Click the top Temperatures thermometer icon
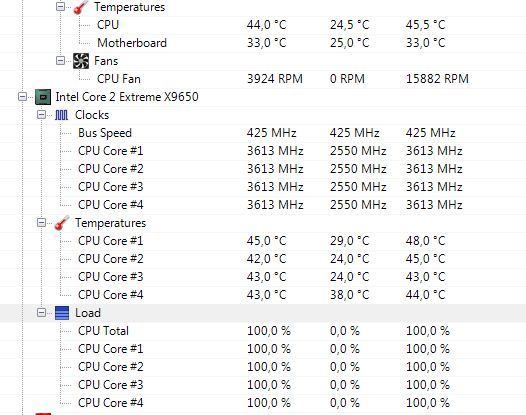This screenshot has height=415, width=526. pyautogui.click(x=81, y=7)
